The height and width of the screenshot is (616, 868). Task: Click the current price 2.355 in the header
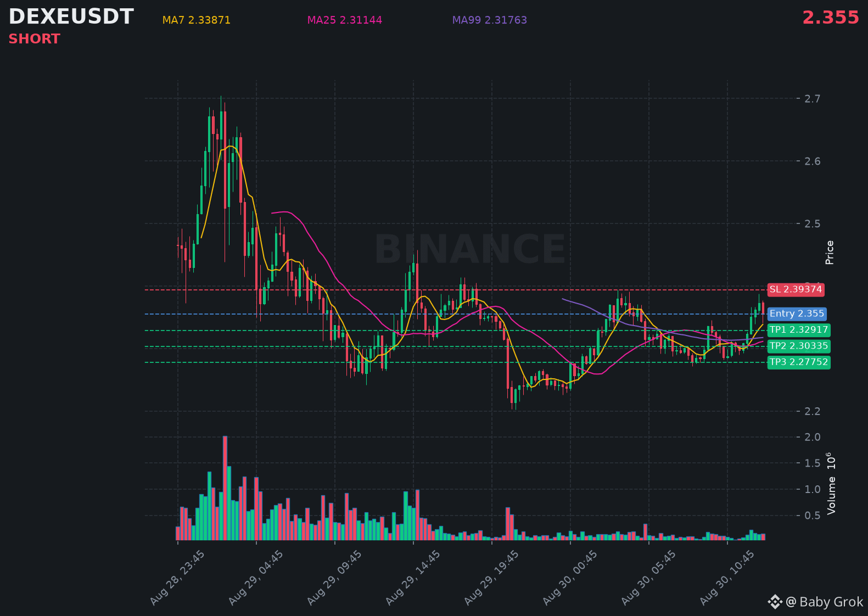[x=831, y=18]
